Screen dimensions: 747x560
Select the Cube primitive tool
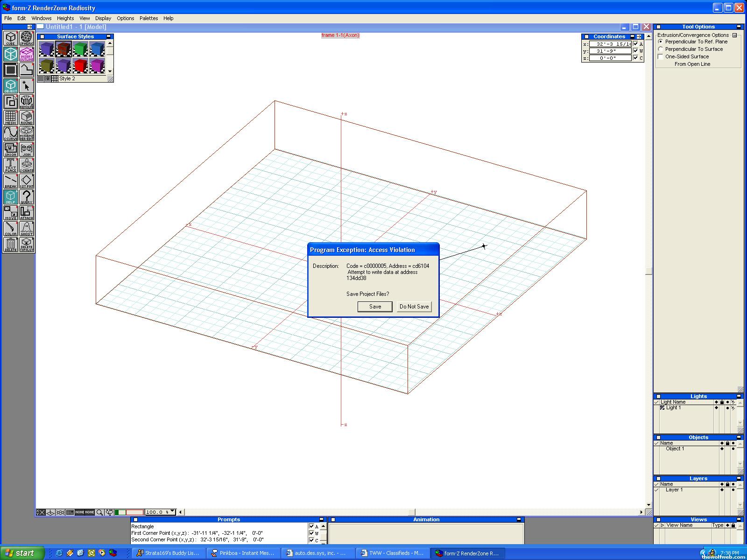[x=10, y=38]
